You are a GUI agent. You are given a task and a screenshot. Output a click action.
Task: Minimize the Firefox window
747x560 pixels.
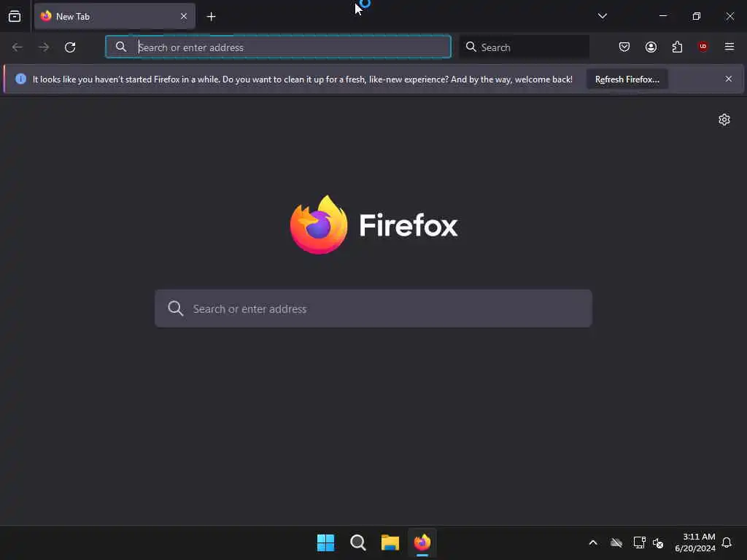click(662, 16)
